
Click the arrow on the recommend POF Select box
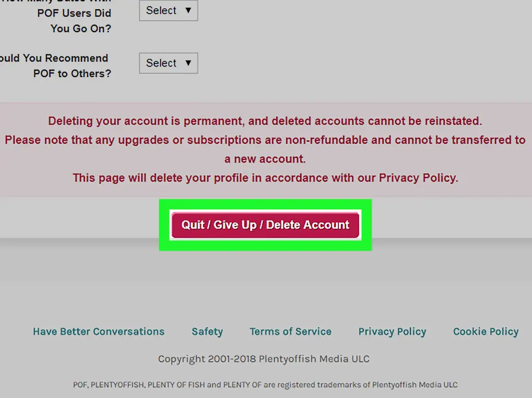188,63
